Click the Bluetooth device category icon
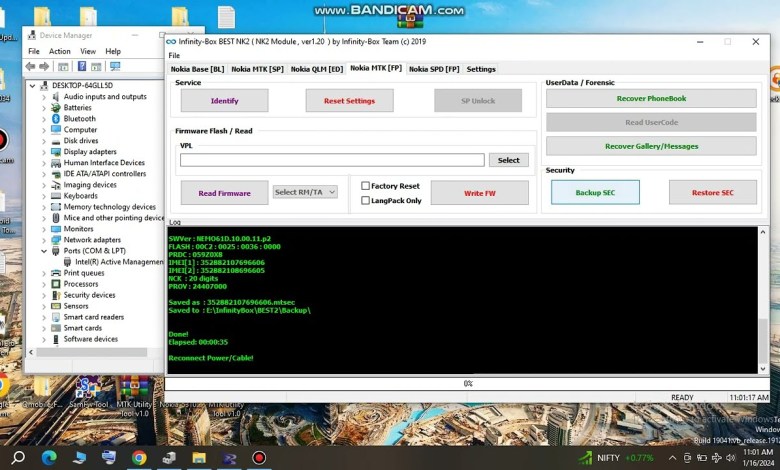 pyautogui.click(x=56, y=119)
